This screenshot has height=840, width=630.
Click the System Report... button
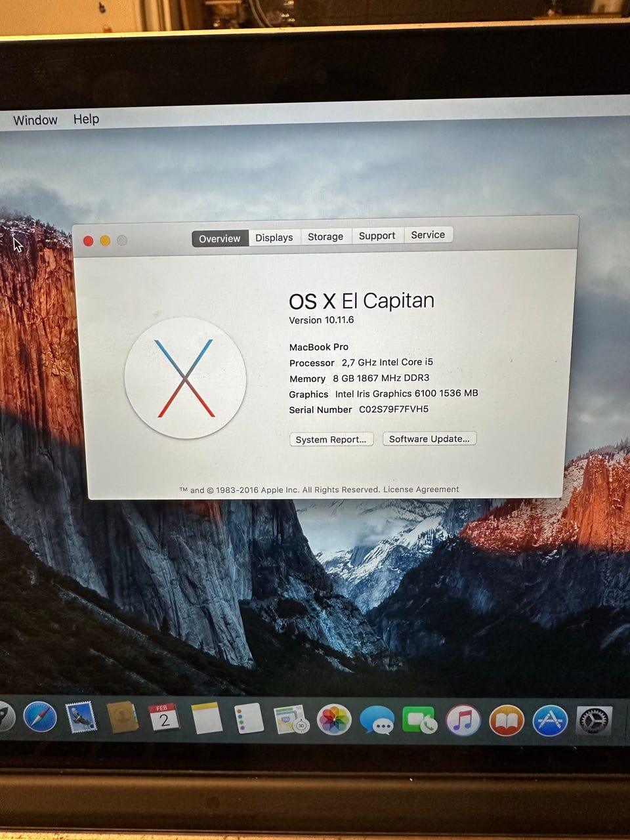click(x=331, y=439)
